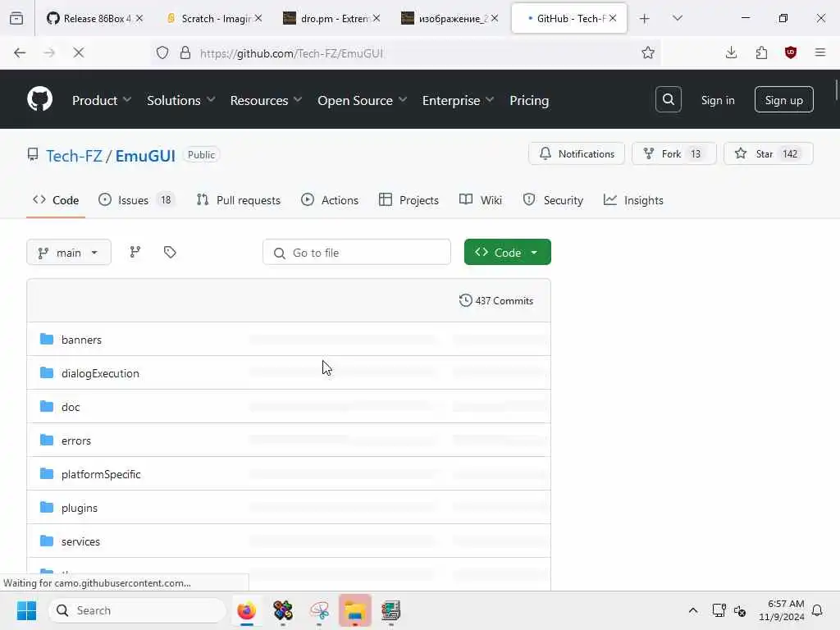Open the EmuGUI repository name link
This screenshot has height=630, width=840.
pos(145,155)
